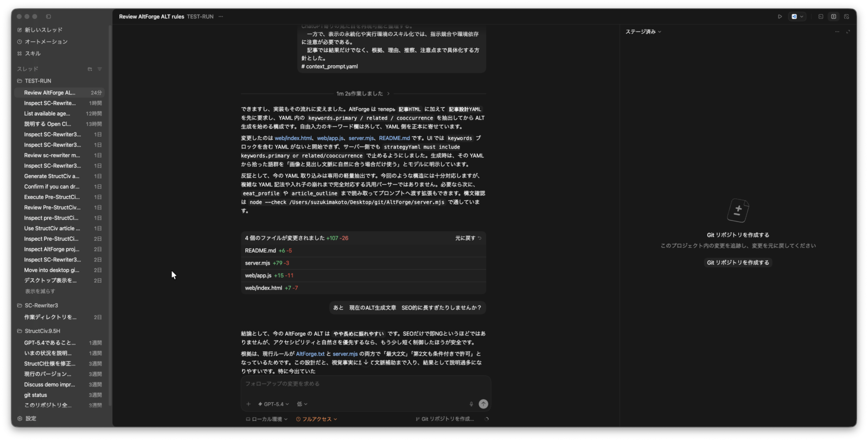The image size is (868, 441).
Task: Click the microphone dictation icon
Action: coord(471,404)
